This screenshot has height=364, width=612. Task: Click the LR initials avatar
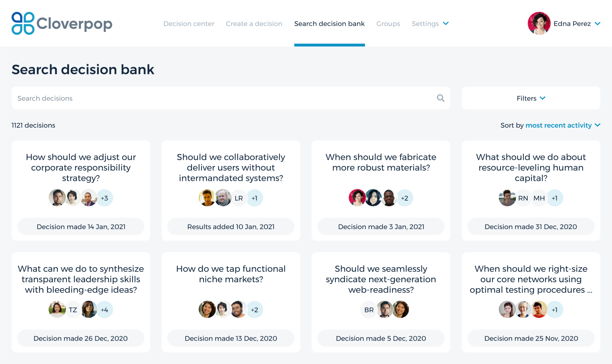(239, 198)
